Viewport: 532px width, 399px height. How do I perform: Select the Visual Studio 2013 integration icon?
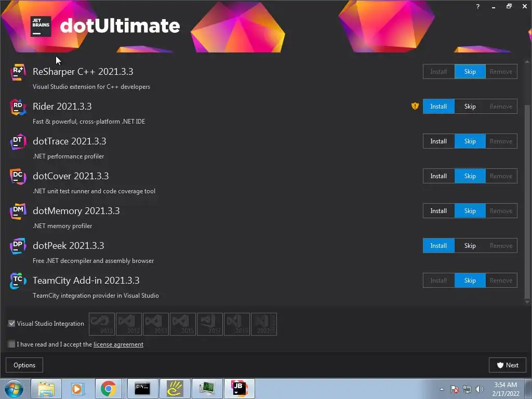pos(156,324)
